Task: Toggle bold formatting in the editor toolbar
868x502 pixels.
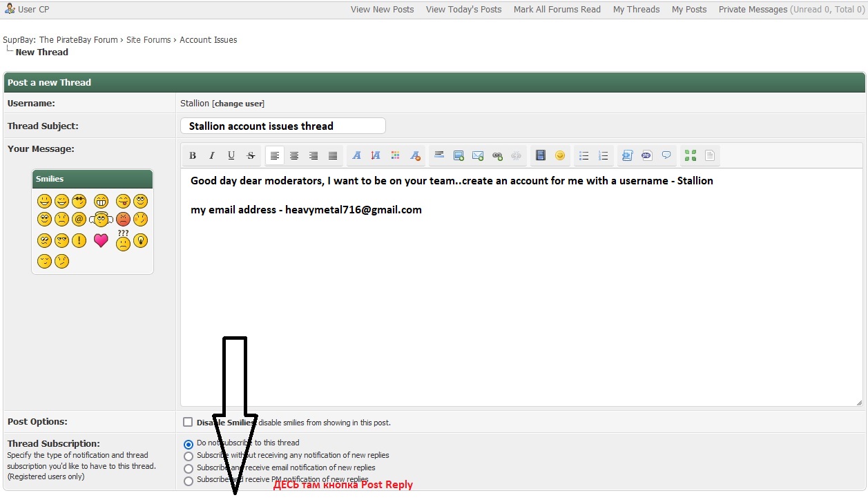Action: pos(193,156)
